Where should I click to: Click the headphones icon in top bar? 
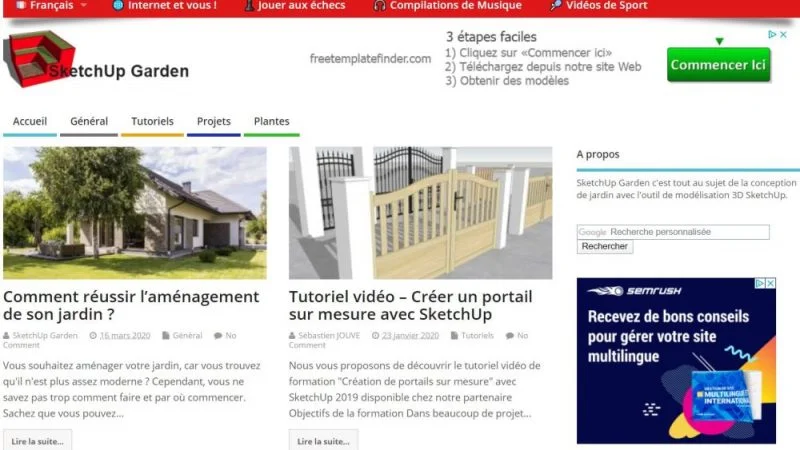click(379, 6)
